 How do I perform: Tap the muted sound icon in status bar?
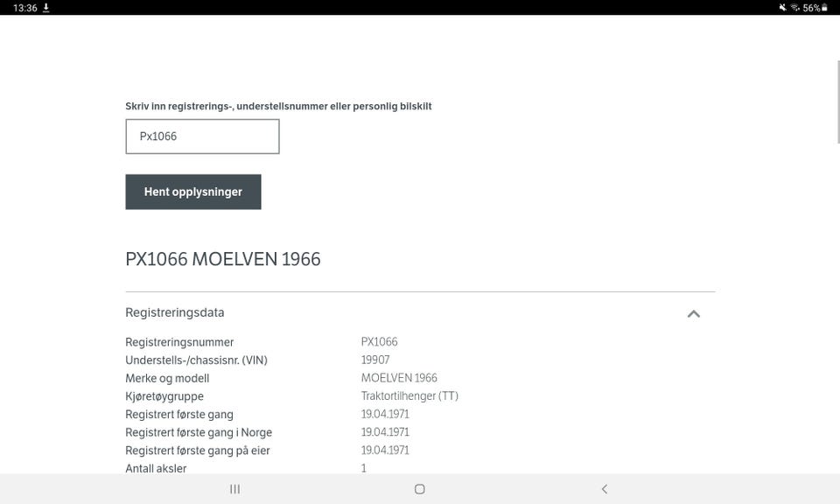click(782, 8)
